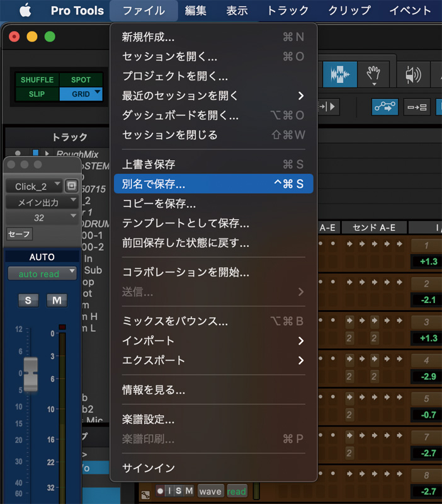This screenshot has height=504, width=442.
Task: Open the Click_2 track selector dropdown
Action: [x=34, y=186]
